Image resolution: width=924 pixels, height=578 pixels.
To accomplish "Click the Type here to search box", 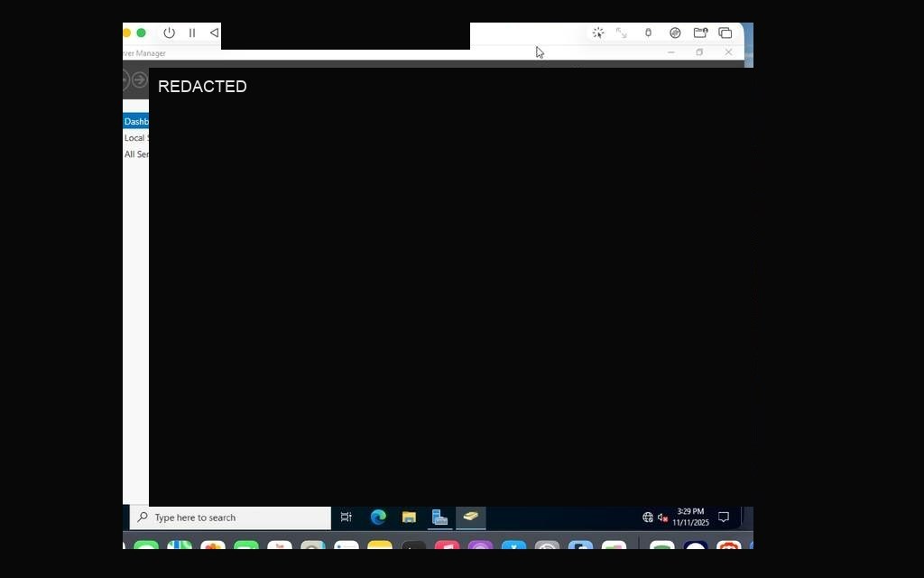I will click(230, 517).
